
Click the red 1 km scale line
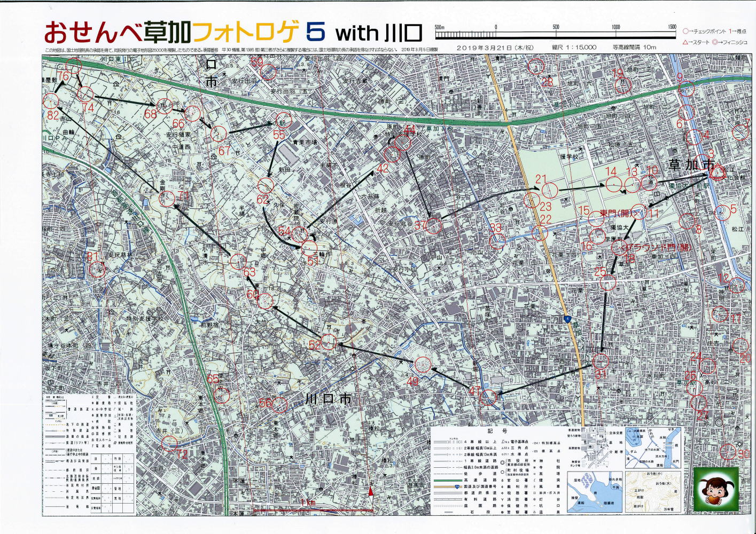click(313, 510)
